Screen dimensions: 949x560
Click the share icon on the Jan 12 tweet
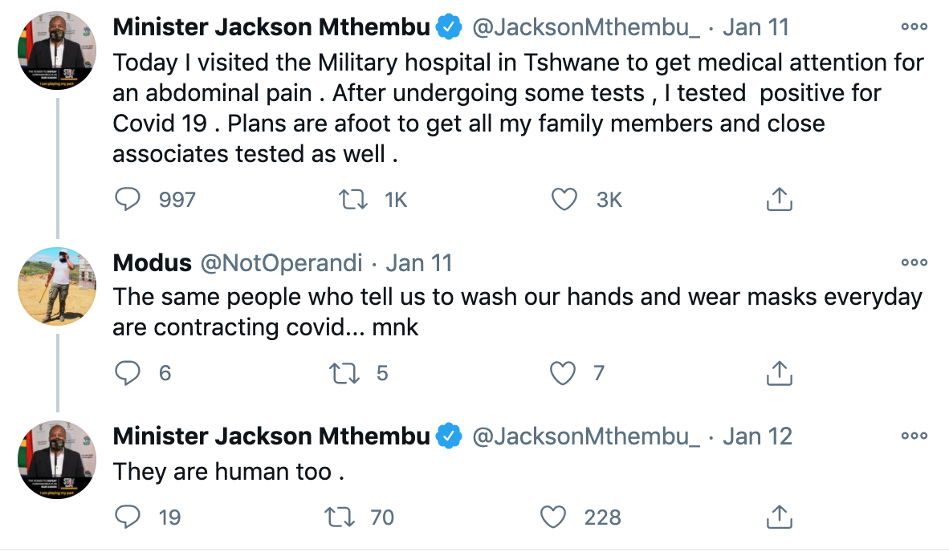pos(779,517)
